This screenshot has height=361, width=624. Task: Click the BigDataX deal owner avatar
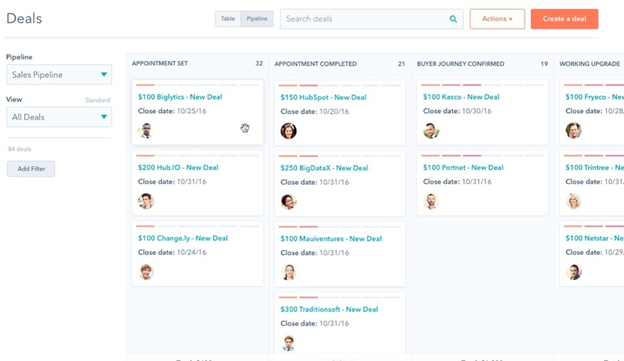[289, 201]
